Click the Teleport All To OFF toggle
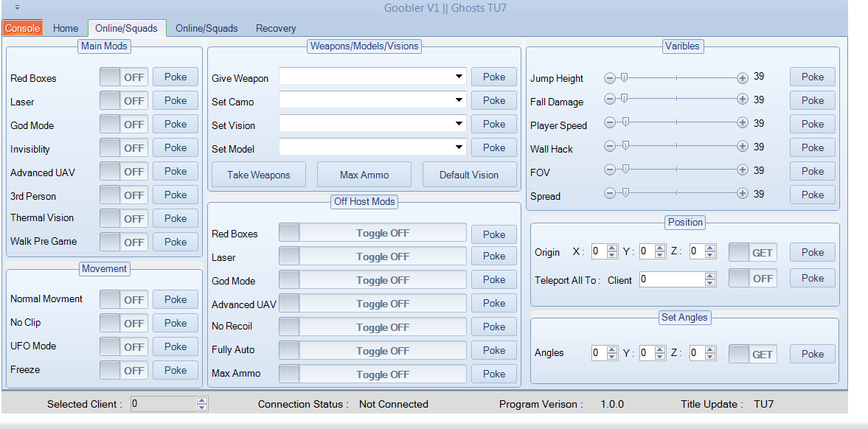868x429 pixels. [x=753, y=278]
